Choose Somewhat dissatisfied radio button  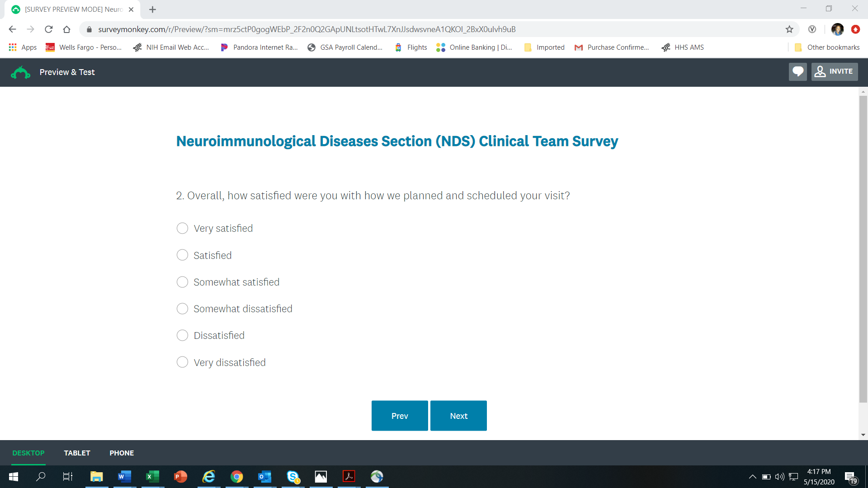(x=182, y=309)
